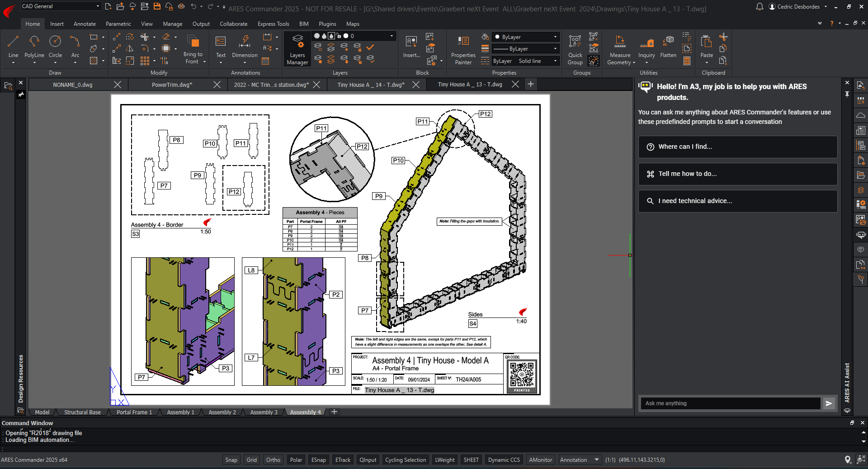Open the CAD General workspace dropdown

pyautogui.click(x=61, y=6)
